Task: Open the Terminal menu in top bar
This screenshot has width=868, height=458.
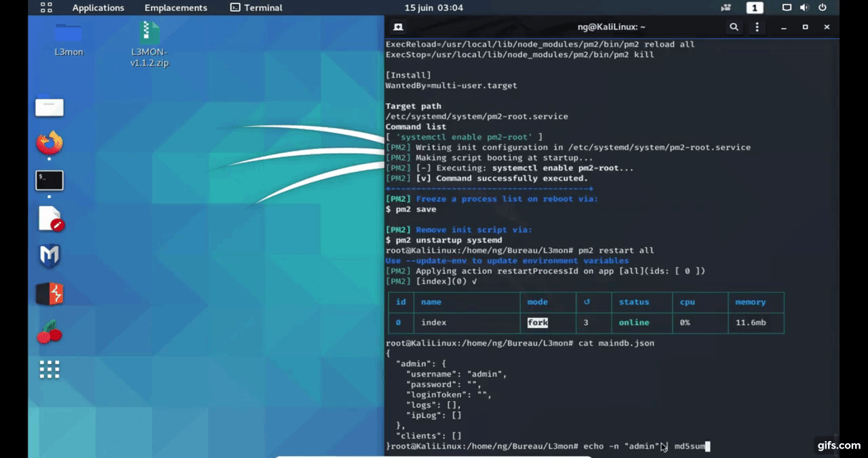Action: pos(256,7)
